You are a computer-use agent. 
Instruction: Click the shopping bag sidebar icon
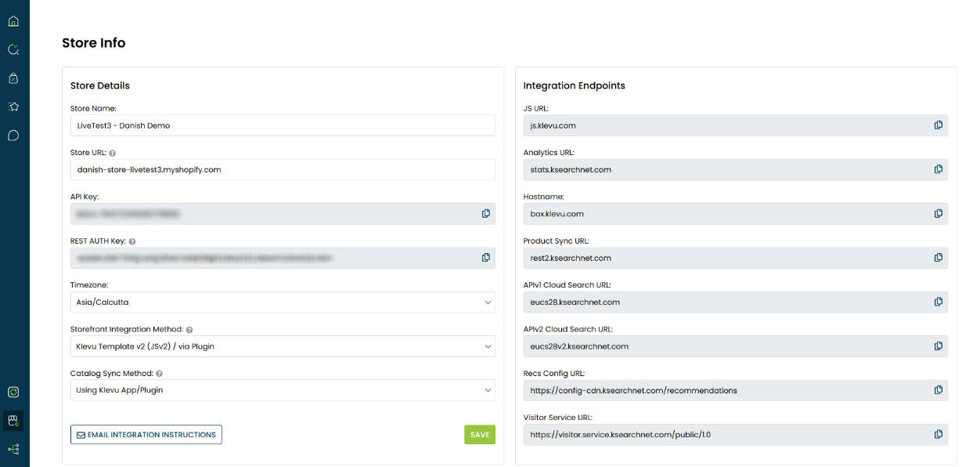click(x=13, y=78)
